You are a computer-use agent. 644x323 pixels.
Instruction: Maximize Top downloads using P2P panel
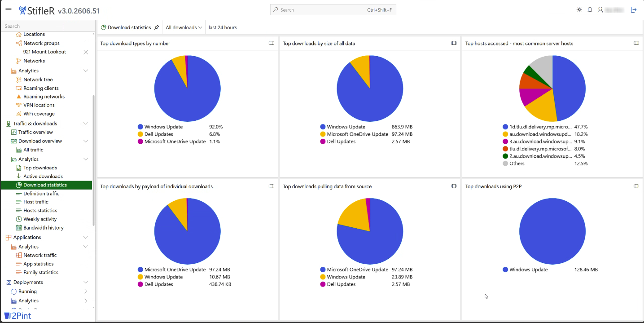(x=636, y=186)
